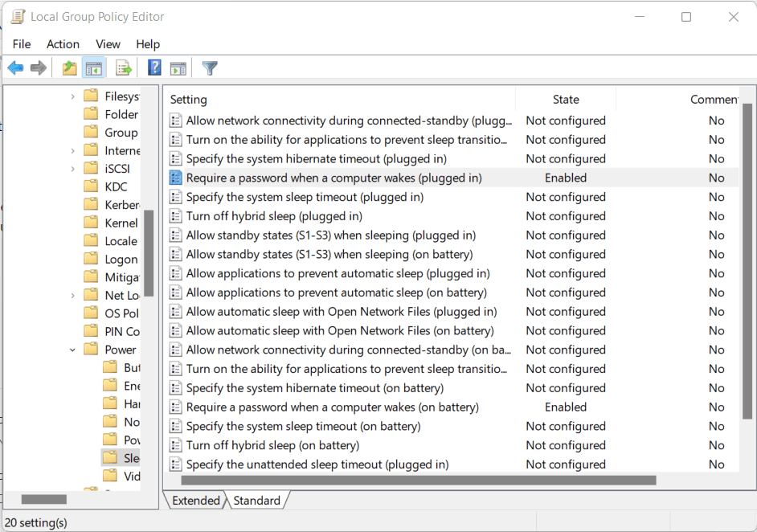The image size is (757, 532).
Task: Expand the Filesystem tree node
Action: pyautogui.click(x=72, y=96)
